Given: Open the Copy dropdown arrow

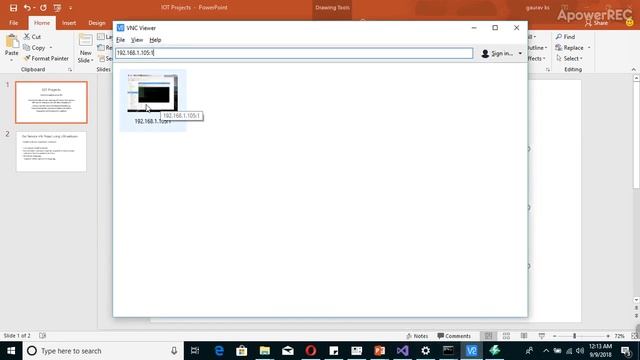Looking at the screenshot, I should 51,48.
